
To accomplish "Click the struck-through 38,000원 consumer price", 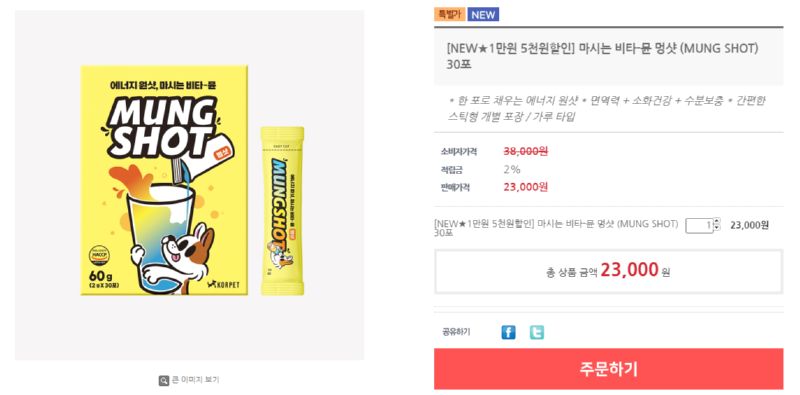I will pos(526,152).
